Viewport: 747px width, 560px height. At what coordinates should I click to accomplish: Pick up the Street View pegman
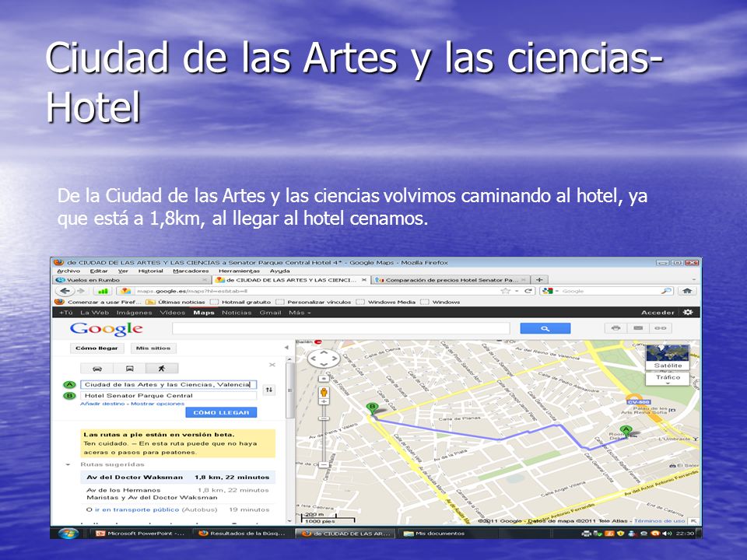324,393
